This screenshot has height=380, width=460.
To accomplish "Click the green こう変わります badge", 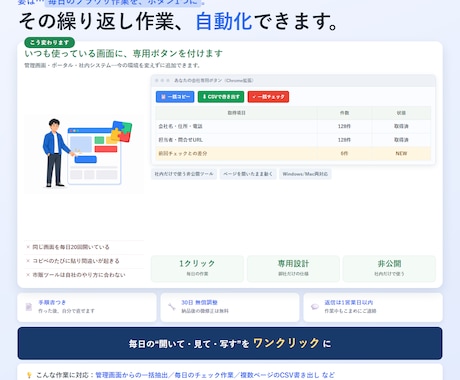I will 49,42.
